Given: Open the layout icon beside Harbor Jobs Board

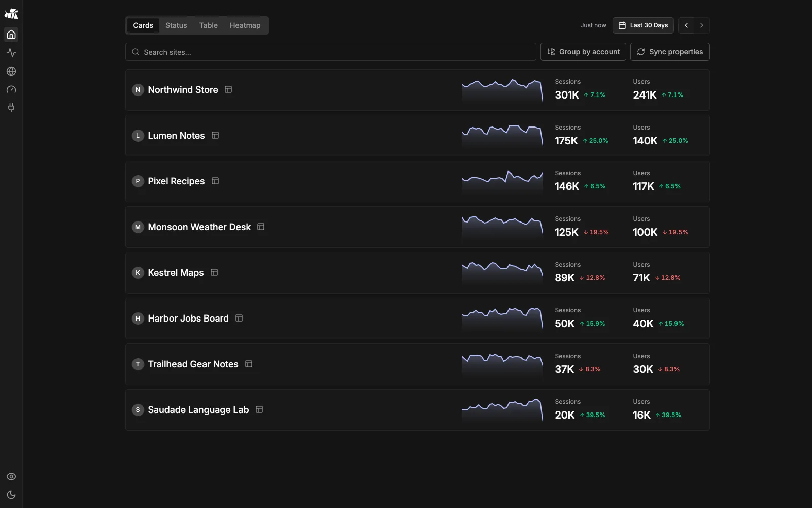Looking at the screenshot, I should (x=239, y=318).
